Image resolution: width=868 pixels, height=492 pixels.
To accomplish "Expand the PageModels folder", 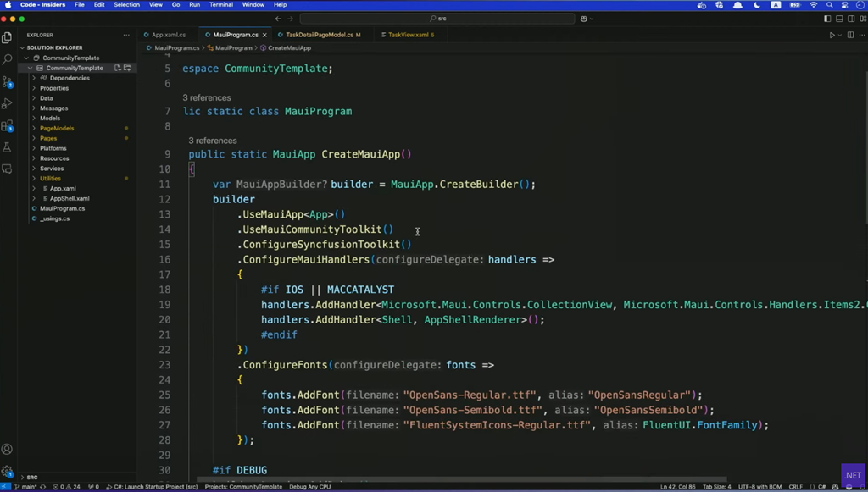I will 57,129.
